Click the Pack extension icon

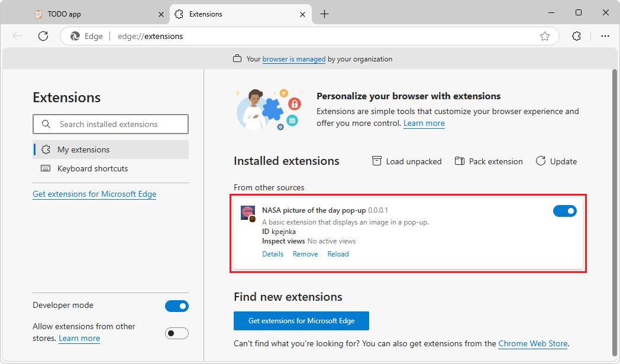coord(461,161)
